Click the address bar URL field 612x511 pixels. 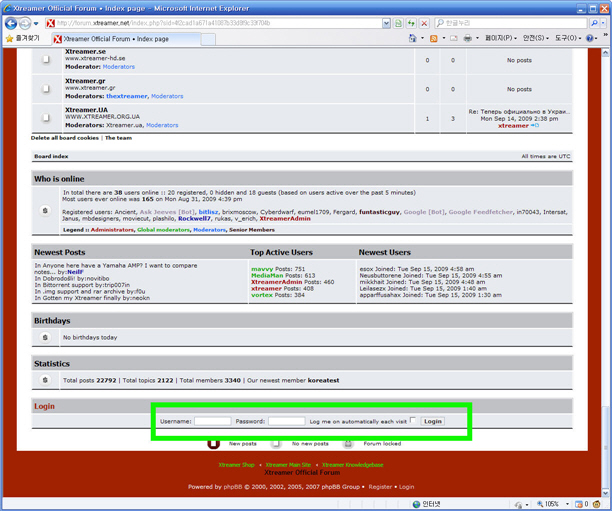coord(219,23)
